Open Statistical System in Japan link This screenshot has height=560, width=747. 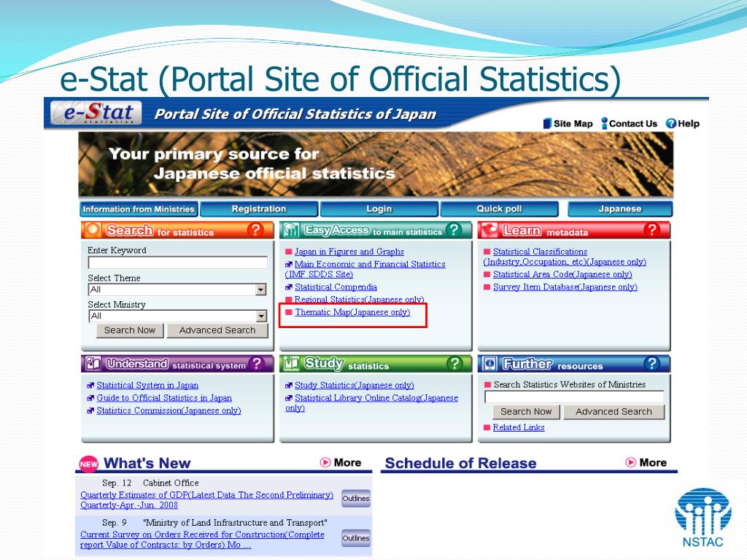pos(147,385)
